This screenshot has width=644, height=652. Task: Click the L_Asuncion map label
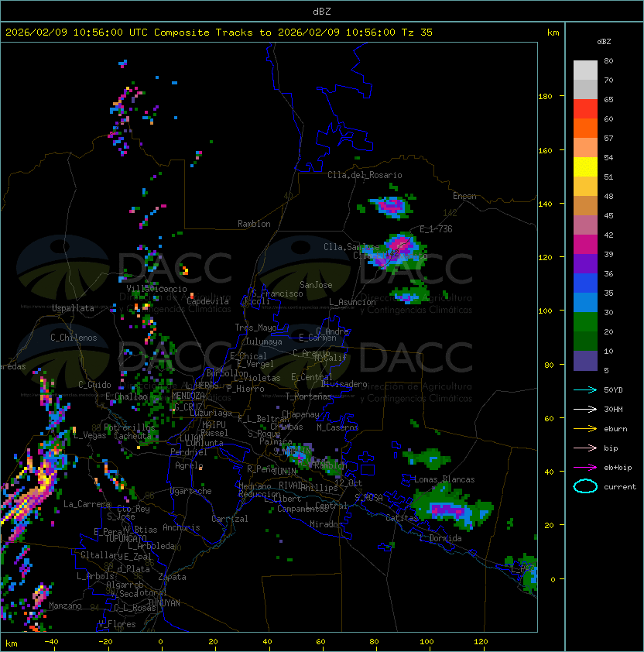pos(352,302)
